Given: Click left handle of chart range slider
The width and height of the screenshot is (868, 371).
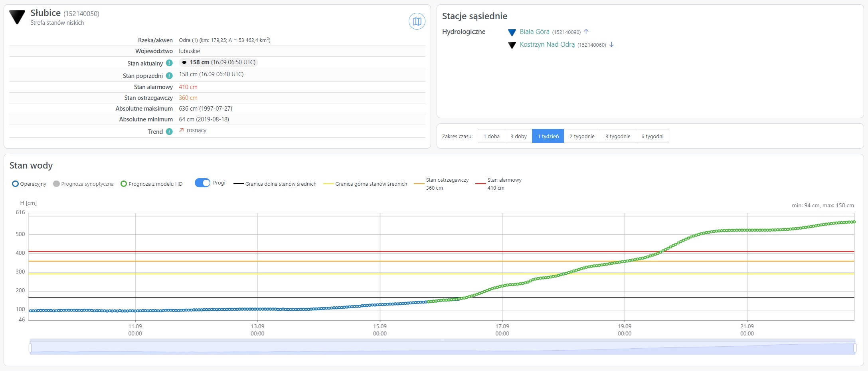Looking at the screenshot, I should click(30, 348).
